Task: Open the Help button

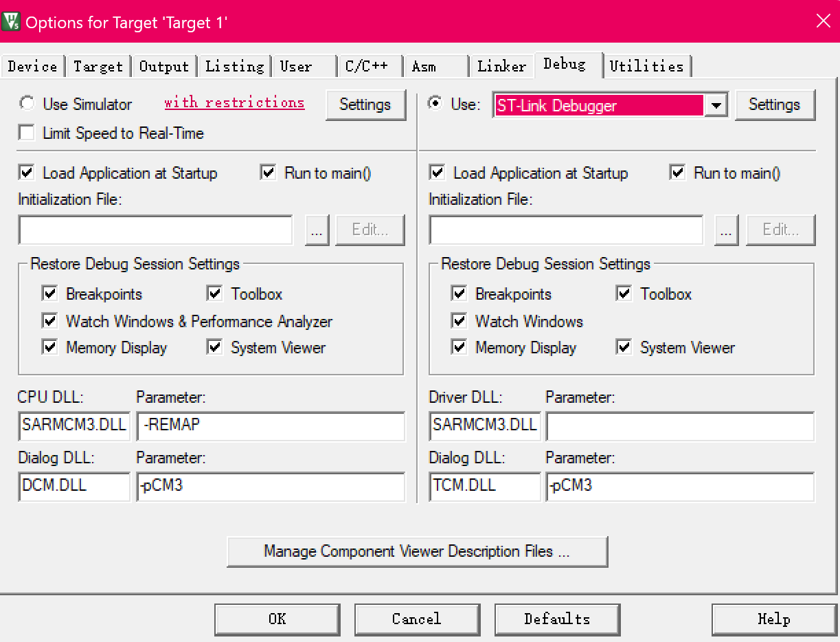Action: click(x=774, y=619)
